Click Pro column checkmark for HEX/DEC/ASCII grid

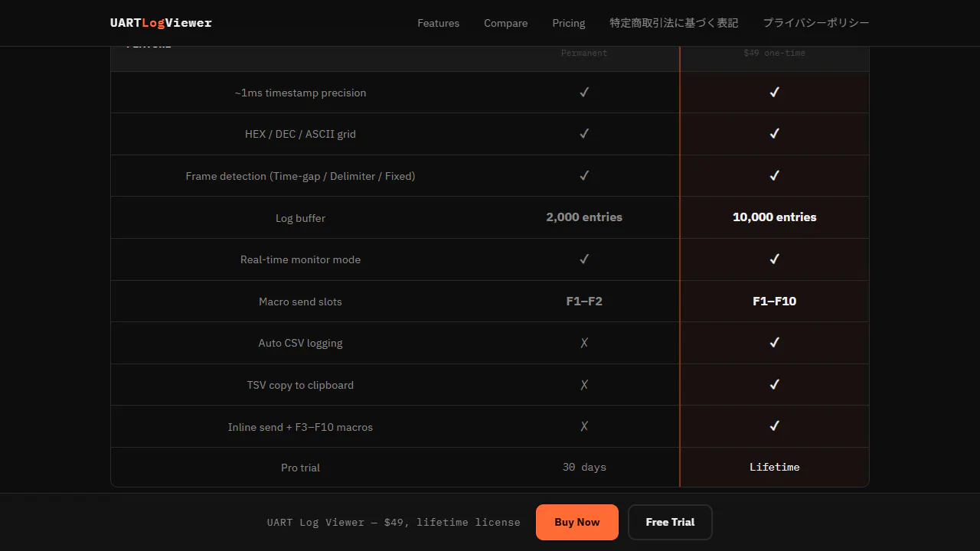point(774,133)
